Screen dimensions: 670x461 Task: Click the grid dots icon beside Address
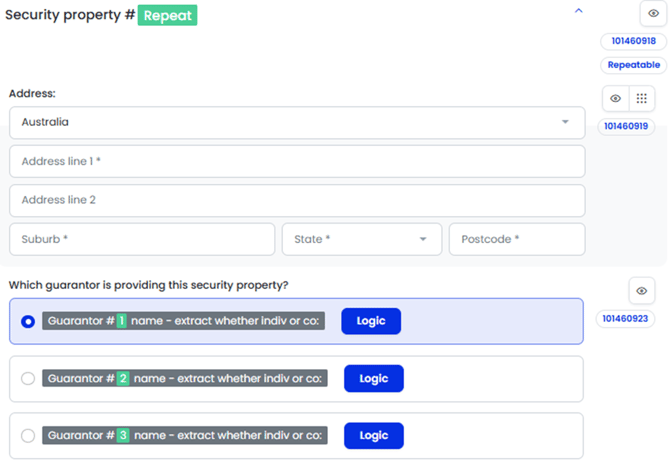coord(642,99)
